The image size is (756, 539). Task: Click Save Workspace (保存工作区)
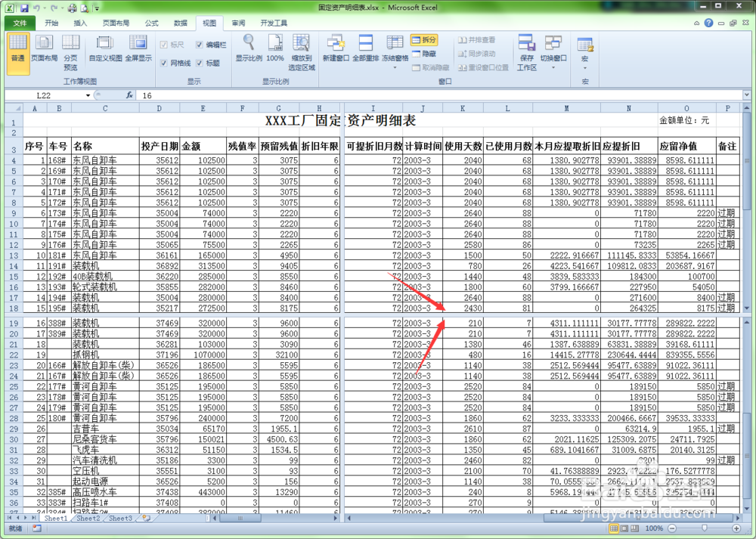(527, 53)
